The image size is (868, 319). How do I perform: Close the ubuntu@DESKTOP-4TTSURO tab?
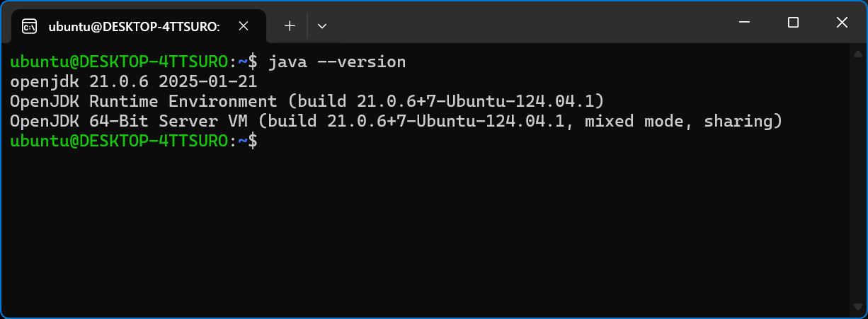(x=243, y=26)
